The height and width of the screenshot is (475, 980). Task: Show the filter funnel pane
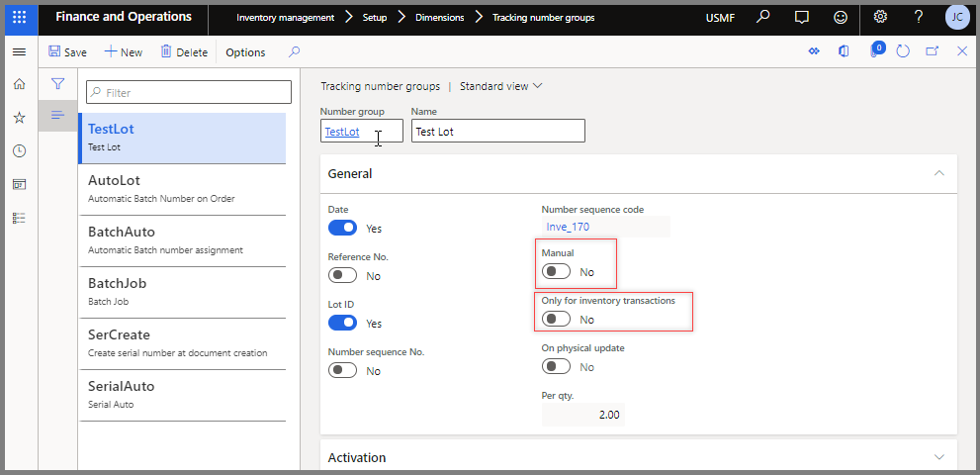click(58, 84)
